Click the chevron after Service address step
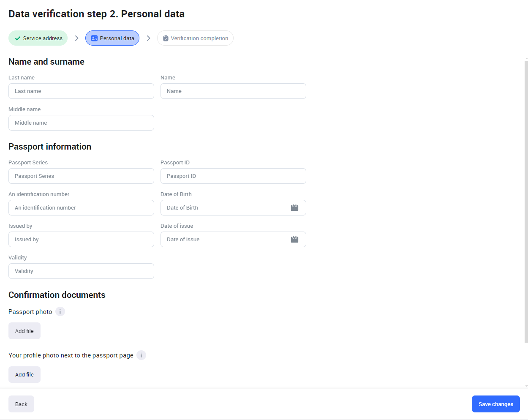The image size is (528, 420). [76, 38]
